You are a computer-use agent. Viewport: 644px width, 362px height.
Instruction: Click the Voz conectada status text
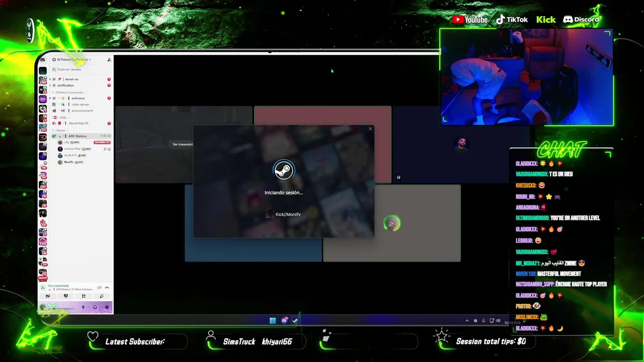58,286
